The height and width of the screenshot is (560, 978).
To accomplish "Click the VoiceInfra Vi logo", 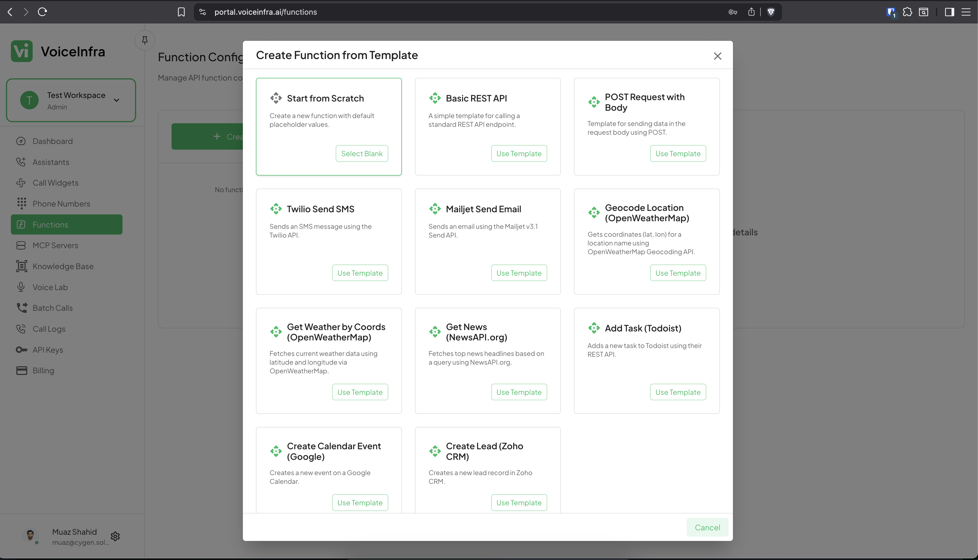I will pyautogui.click(x=22, y=51).
